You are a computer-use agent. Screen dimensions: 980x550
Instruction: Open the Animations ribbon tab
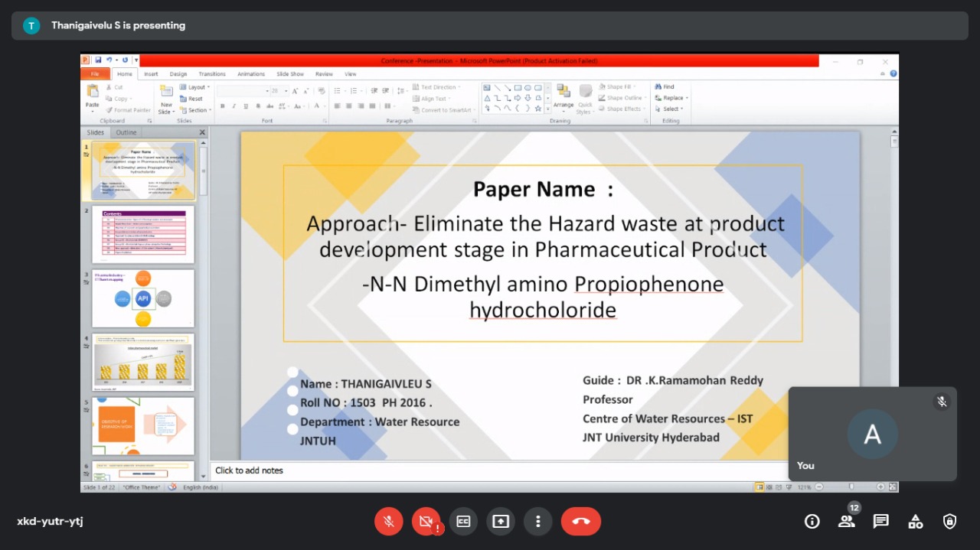click(x=251, y=74)
